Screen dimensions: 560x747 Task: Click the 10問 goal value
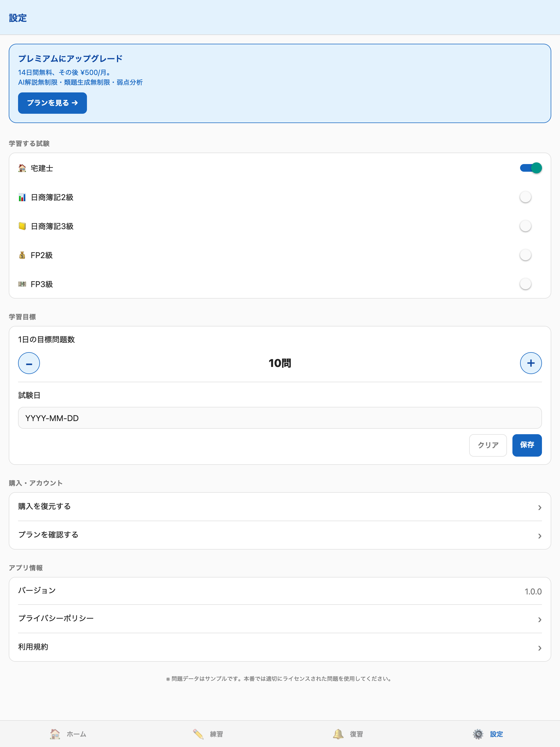click(280, 363)
